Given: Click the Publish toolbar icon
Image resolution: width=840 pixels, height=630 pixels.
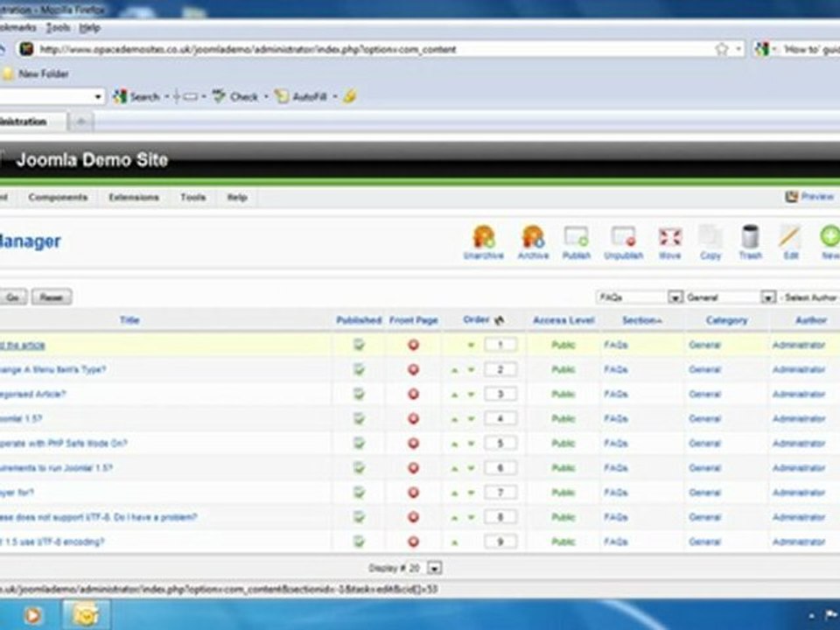Looking at the screenshot, I should [x=577, y=243].
